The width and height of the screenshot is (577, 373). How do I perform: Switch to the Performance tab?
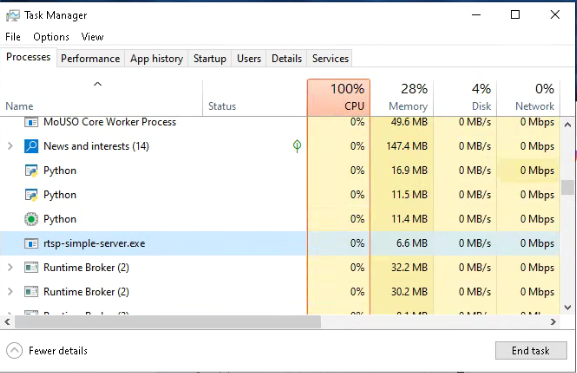click(90, 58)
